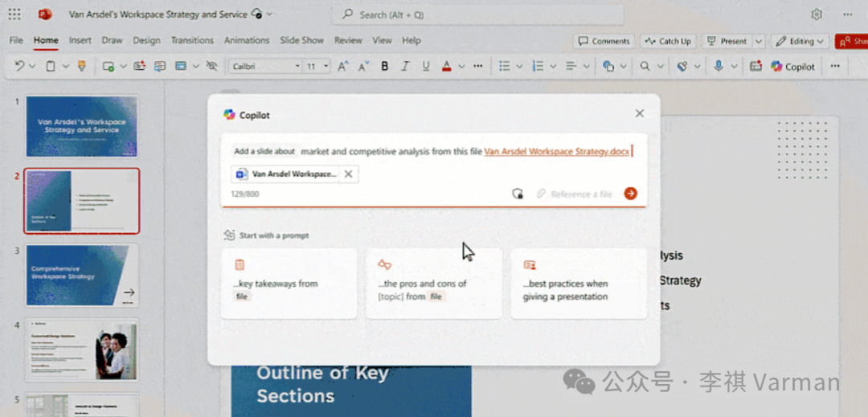Screen dimensions: 868x417
Task: Toggle Underline formatting
Action: coord(426,67)
